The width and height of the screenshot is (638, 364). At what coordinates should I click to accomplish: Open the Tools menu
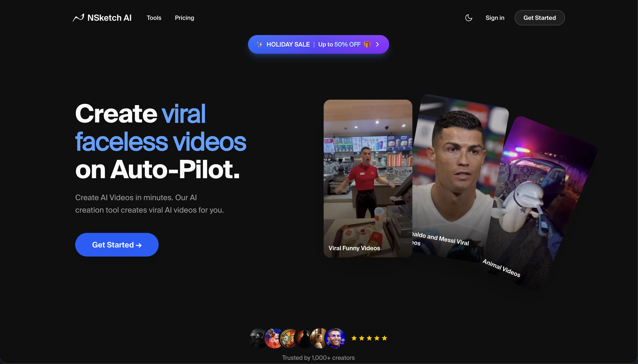154,18
